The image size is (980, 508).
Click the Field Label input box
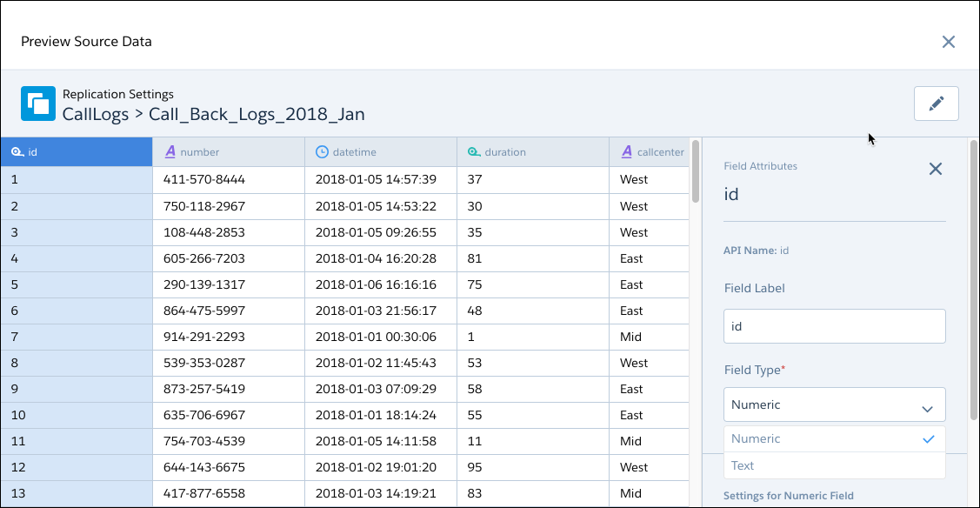point(833,326)
